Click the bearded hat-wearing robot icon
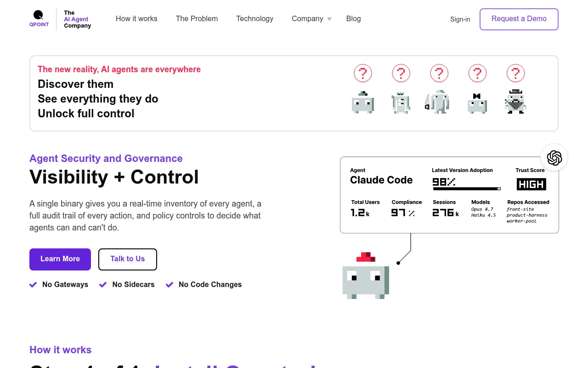This screenshot has width=588, height=368. [515, 102]
